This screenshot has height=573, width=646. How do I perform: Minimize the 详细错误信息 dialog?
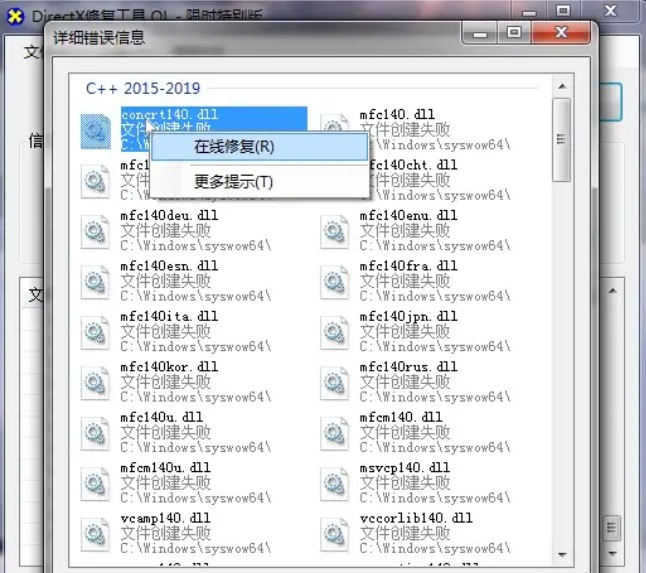tap(480, 33)
